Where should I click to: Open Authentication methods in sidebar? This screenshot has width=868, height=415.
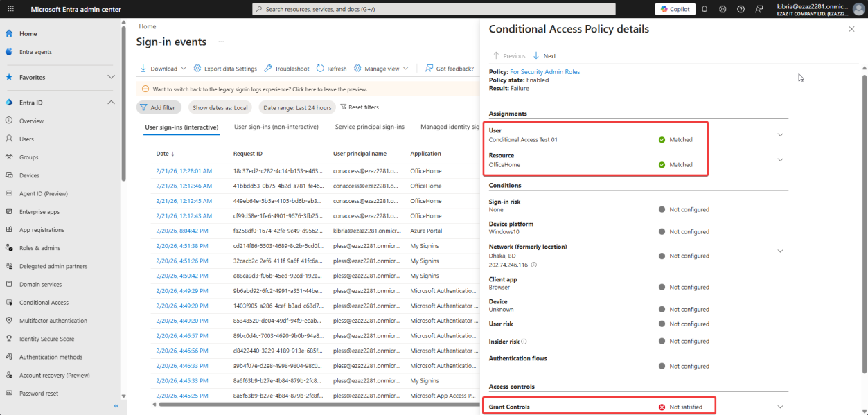[51, 357]
